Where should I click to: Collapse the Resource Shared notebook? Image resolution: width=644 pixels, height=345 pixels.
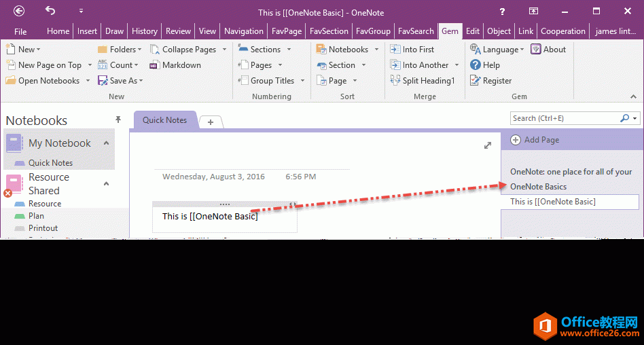point(106,183)
